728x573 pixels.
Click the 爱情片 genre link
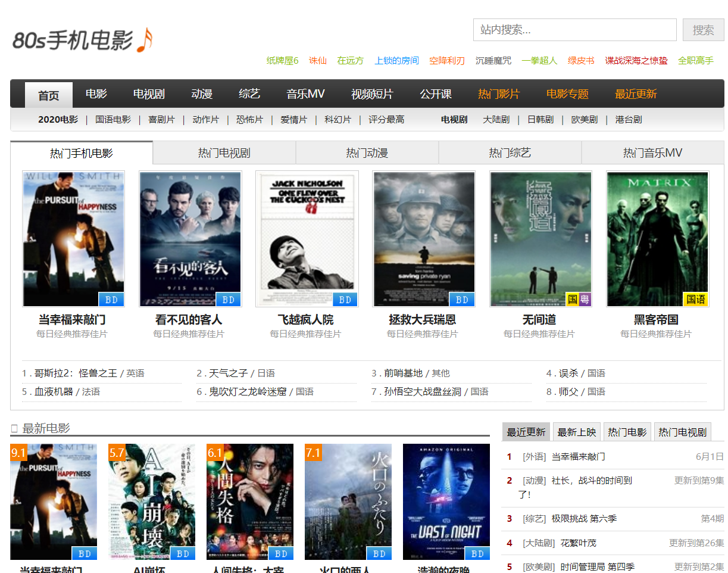(293, 119)
